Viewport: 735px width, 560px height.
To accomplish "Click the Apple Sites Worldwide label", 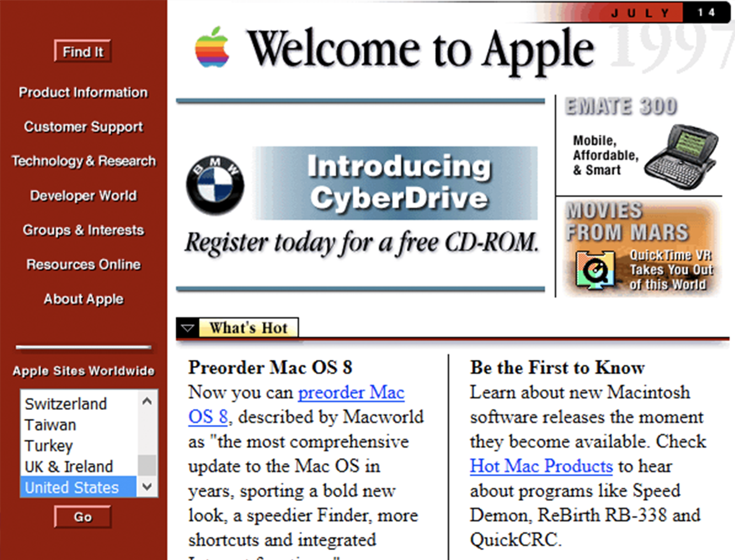I will pos(83,371).
